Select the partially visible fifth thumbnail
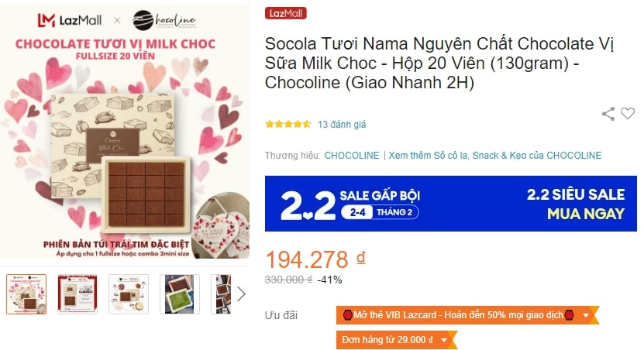Viewport: 644px width, 350px height. [221, 294]
